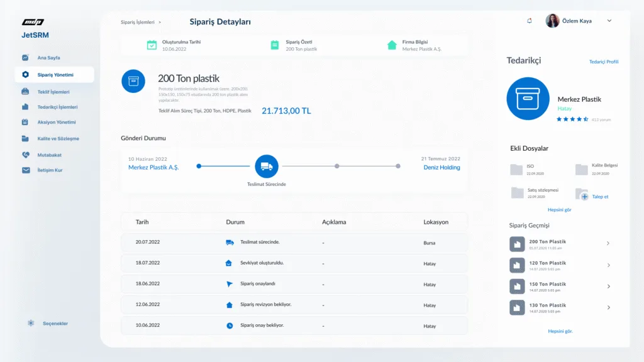This screenshot has width=644, height=362.
Task: Expand the 200 Ton Plastik order history chevron
Action: [608, 244]
